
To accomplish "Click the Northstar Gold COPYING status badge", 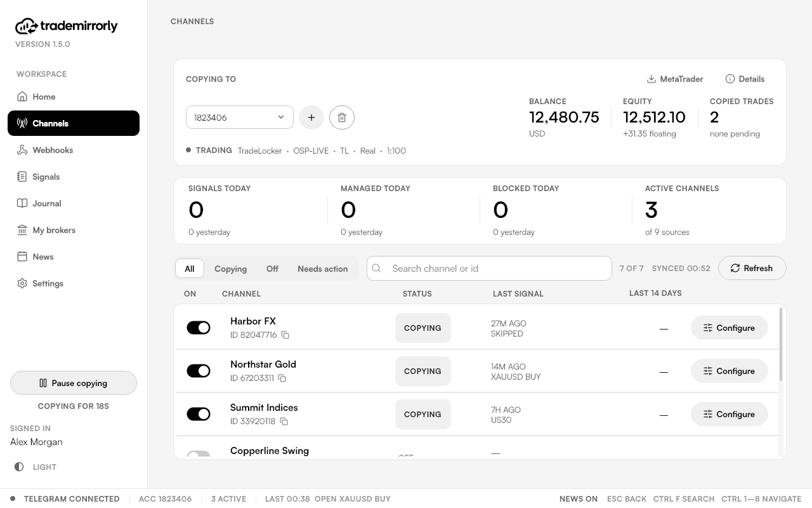I will click(x=423, y=371).
